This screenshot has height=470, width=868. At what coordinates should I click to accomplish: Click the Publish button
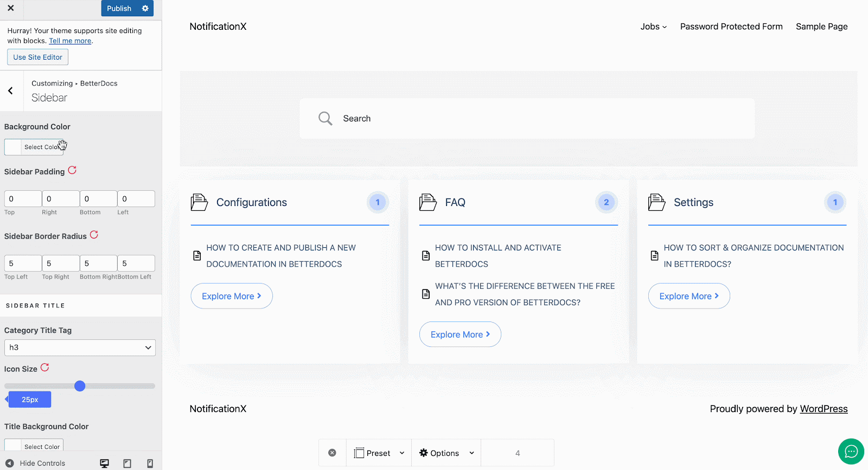(x=119, y=8)
